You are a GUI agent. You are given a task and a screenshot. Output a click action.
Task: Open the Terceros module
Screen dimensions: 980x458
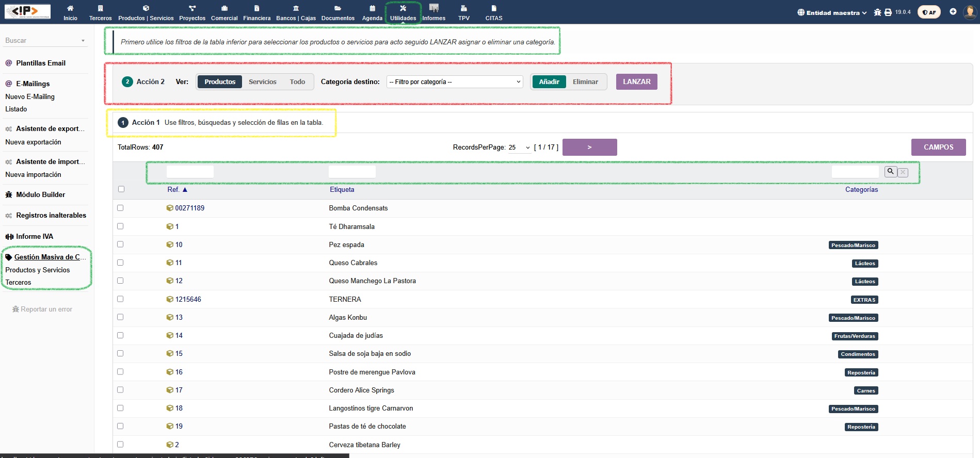click(x=100, y=13)
